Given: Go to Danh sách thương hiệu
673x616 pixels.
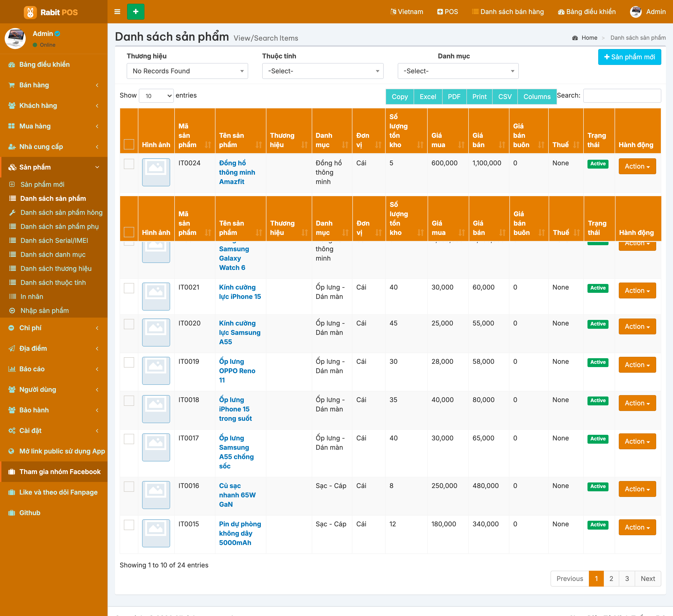Looking at the screenshot, I should click(56, 269).
